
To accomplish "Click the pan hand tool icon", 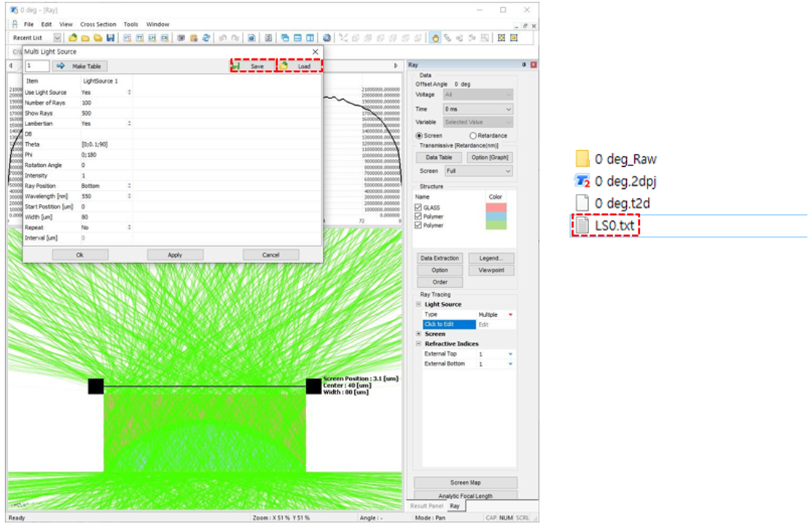I will pos(435,38).
